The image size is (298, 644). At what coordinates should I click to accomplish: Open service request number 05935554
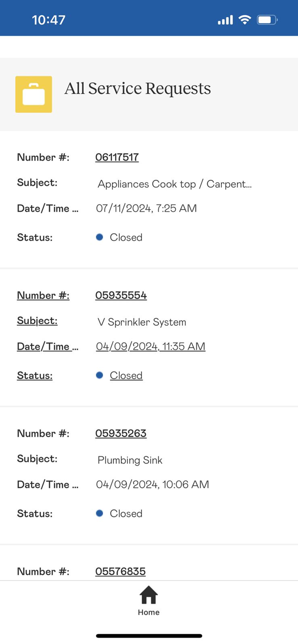click(x=121, y=295)
